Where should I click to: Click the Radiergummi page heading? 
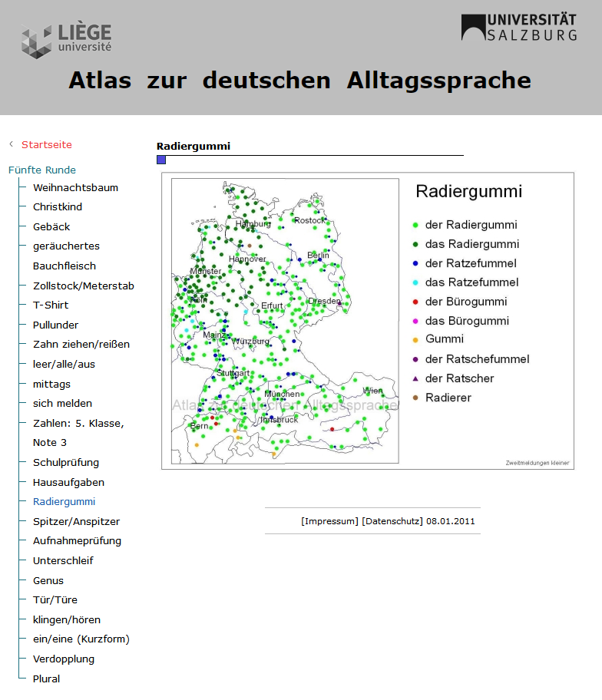click(193, 146)
